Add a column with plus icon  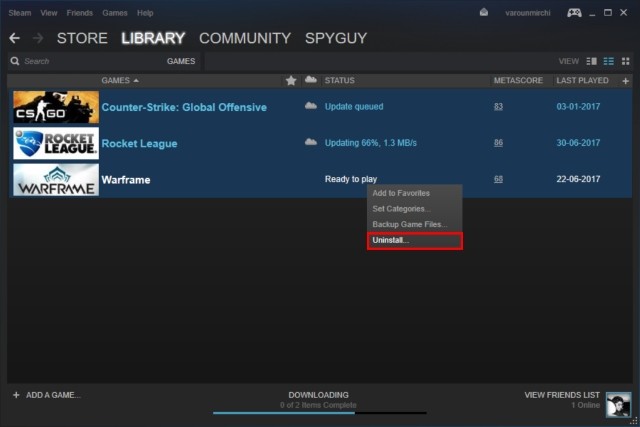(625, 81)
